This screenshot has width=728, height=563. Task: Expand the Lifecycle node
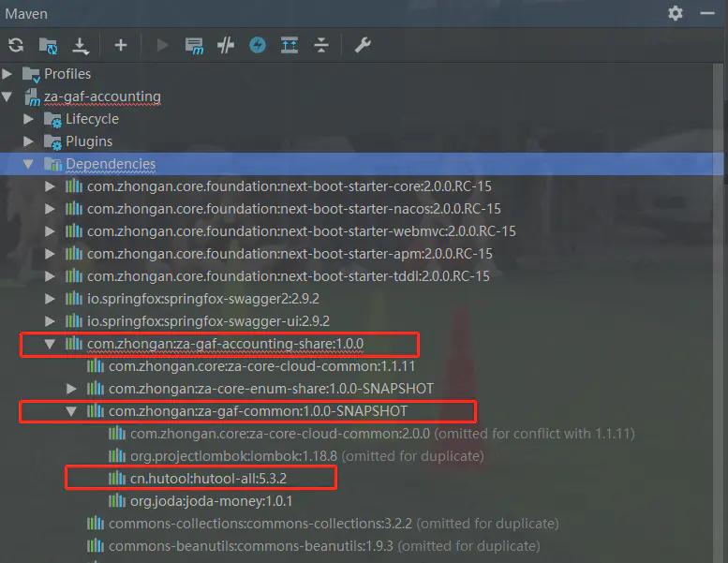click(28, 119)
